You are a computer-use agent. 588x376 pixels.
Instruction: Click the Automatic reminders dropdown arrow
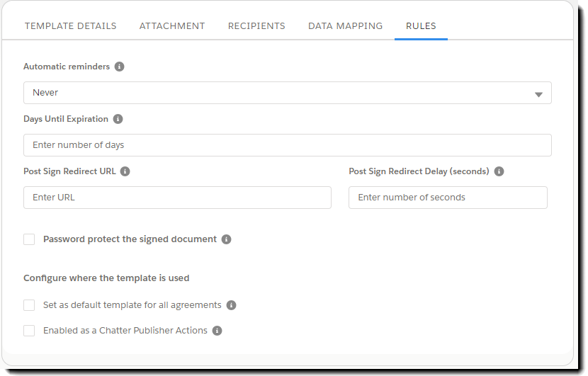tap(538, 93)
